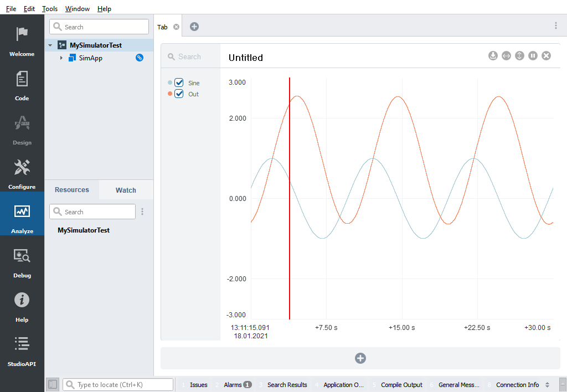Click the vertical auto-scale icon

519,55
